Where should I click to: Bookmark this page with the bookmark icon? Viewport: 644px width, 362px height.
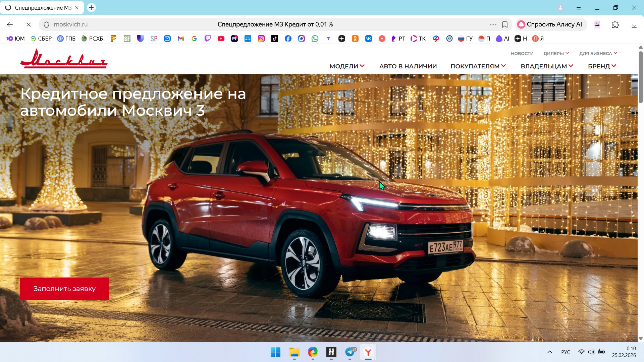coord(504,24)
